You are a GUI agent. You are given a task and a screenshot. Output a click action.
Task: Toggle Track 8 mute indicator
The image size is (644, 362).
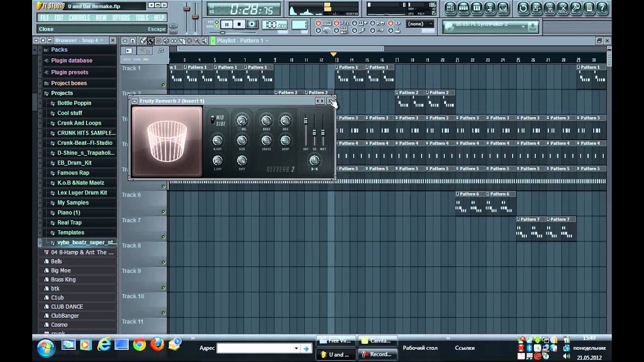coord(163,262)
